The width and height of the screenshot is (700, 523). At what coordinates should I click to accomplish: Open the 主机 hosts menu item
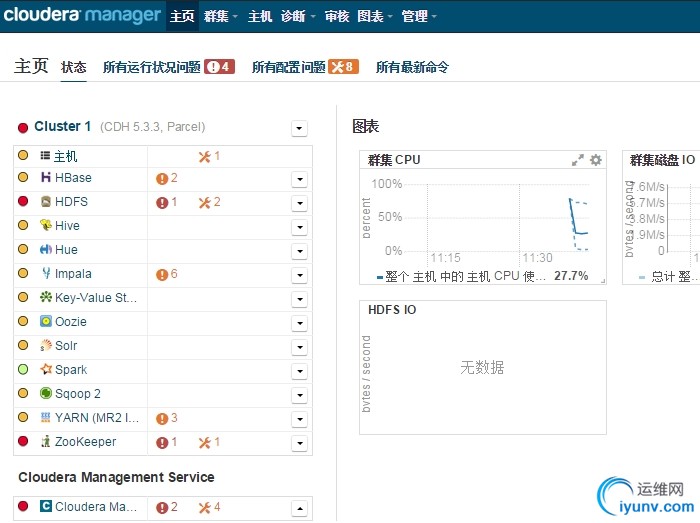point(260,16)
